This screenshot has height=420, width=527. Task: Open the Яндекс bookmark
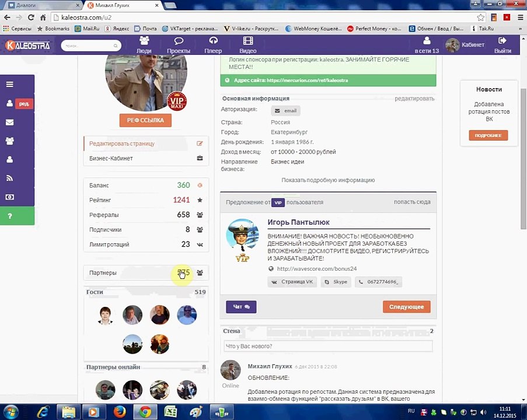click(x=117, y=29)
